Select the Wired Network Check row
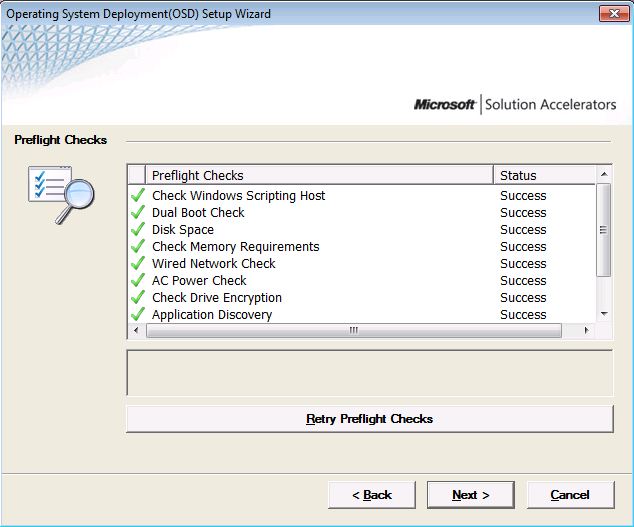634x527 pixels. [362, 263]
